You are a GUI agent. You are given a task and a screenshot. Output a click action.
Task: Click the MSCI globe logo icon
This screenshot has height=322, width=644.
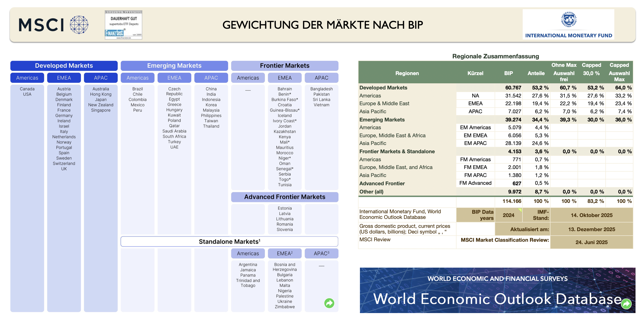79,25
